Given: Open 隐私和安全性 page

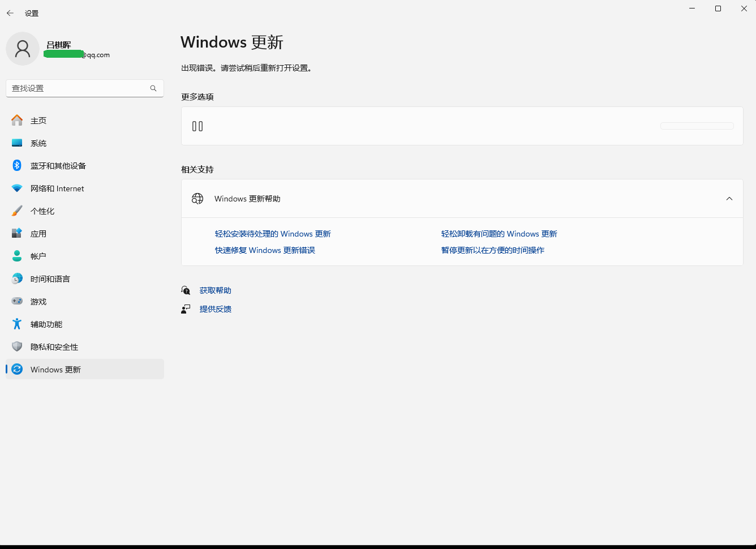Looking at the screenshot, I should coord(85,347).
